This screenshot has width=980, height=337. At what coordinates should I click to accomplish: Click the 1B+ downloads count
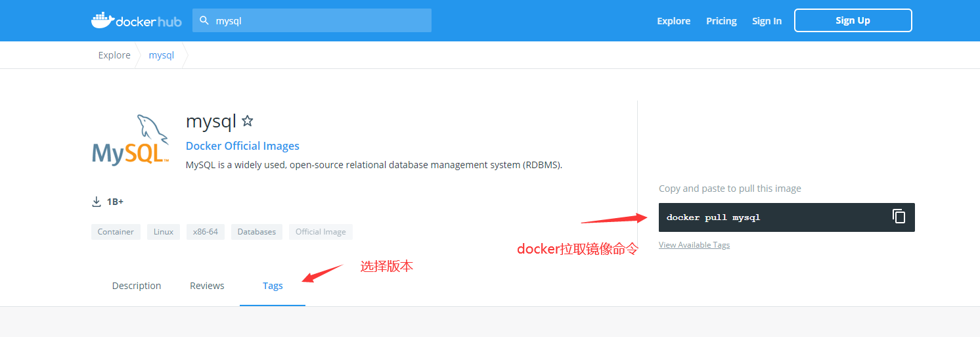pos(115,202)
